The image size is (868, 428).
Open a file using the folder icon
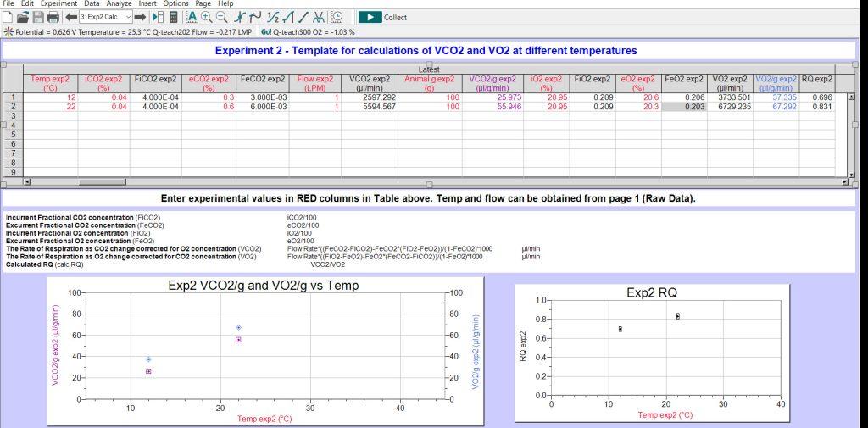pyautogui.click(x=23, y=17)
